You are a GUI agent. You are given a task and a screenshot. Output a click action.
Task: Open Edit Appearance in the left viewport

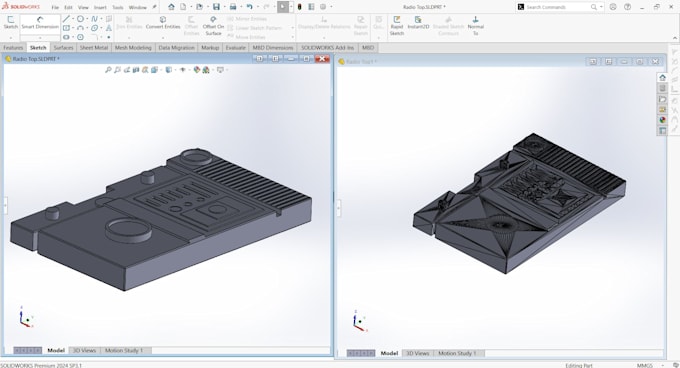point(197,70)
